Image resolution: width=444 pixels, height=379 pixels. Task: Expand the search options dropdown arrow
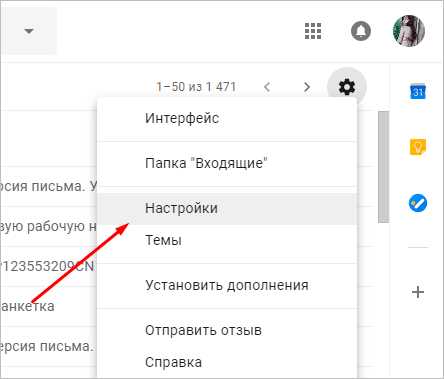(29, 31)
